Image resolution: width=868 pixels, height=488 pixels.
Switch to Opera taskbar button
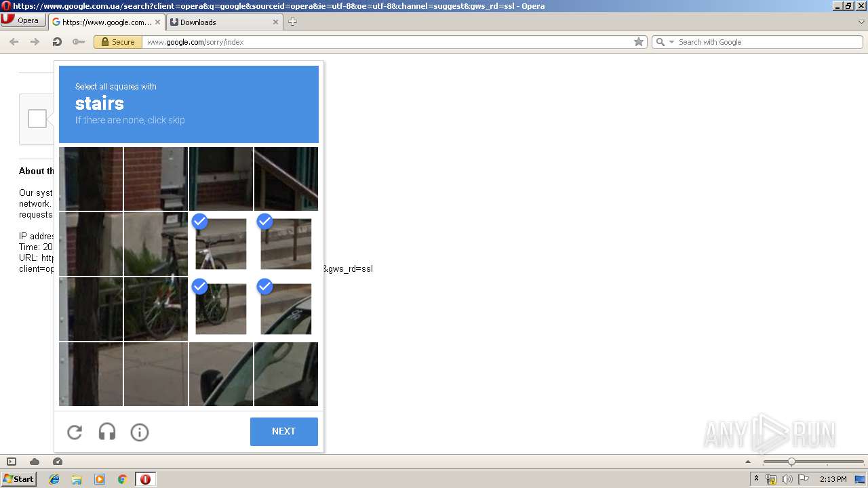pos(145,479)
